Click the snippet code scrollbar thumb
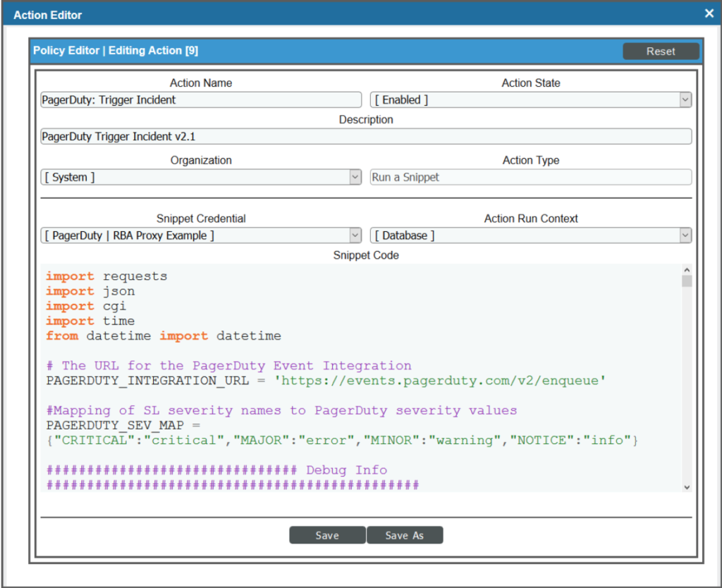 (x=686, y=281)
